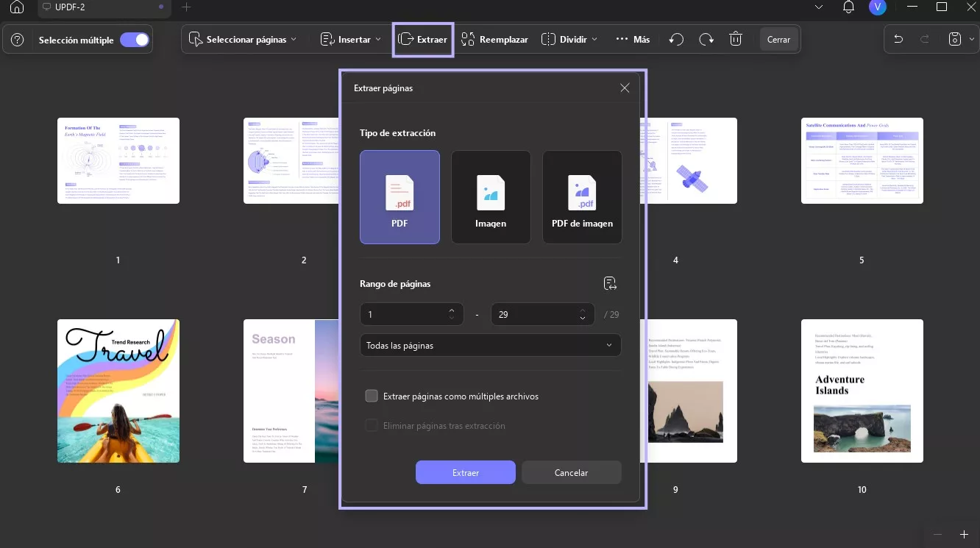
Task: Increase the end page number
Action: (583, 310)
